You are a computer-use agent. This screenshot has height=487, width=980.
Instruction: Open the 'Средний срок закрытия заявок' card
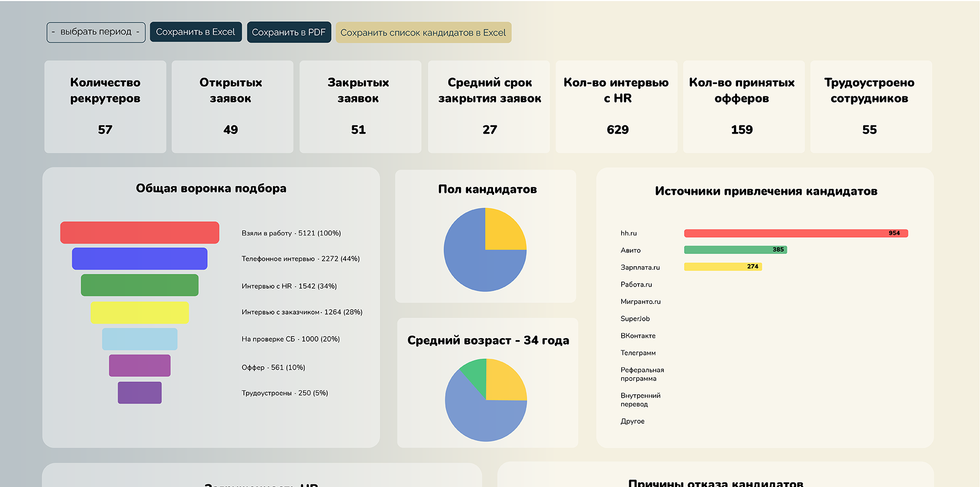488,107
